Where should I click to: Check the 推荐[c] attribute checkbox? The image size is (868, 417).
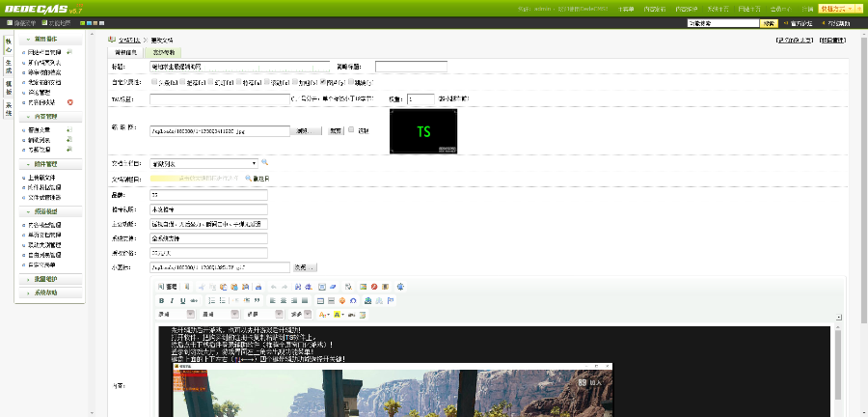[182, 81]
